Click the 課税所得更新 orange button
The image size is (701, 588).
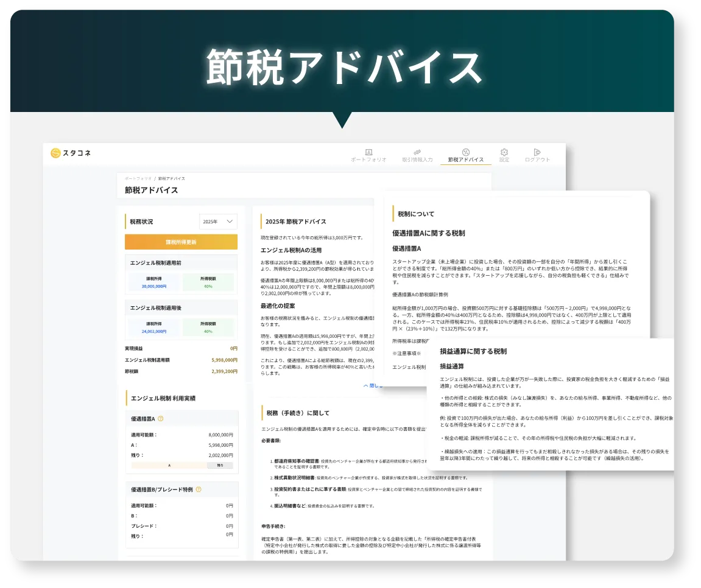click(x=181, y=242)
